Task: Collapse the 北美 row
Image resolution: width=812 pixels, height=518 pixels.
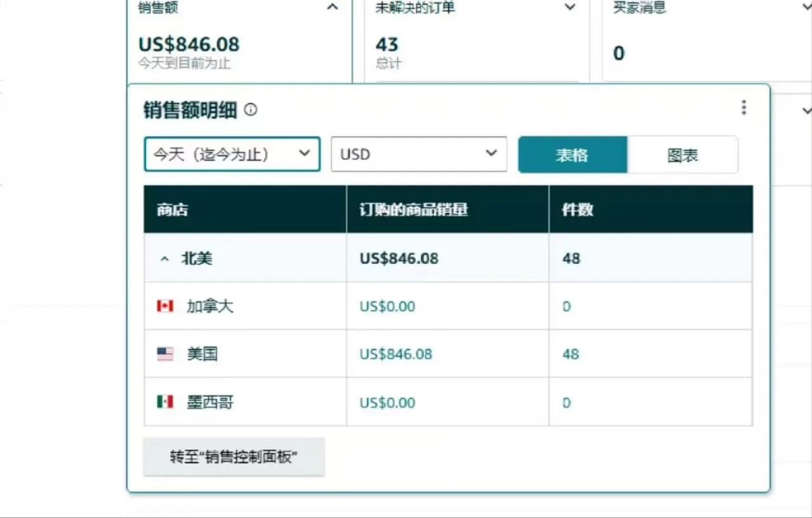Action: pos(165,259)
